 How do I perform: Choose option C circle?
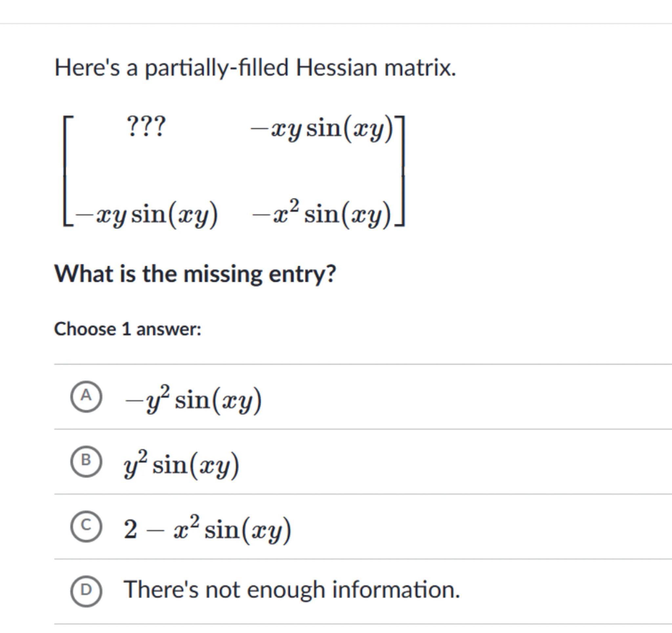click(86, 526)
